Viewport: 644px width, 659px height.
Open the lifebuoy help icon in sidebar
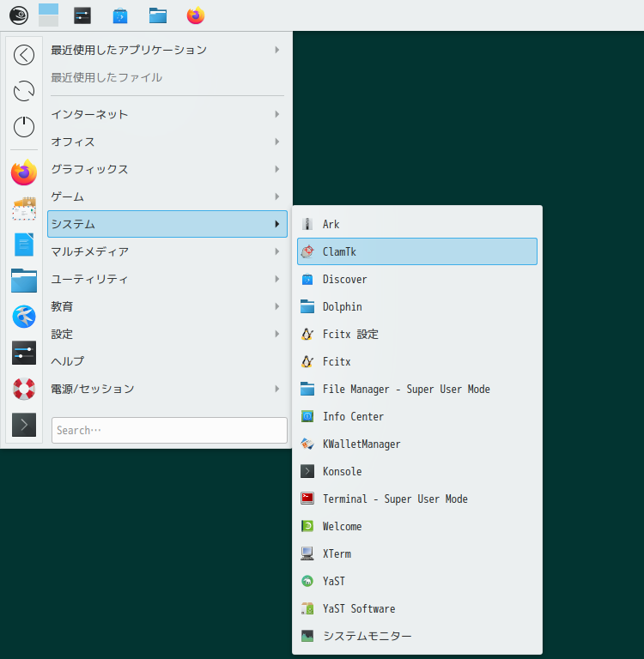[x=24, y=389]
